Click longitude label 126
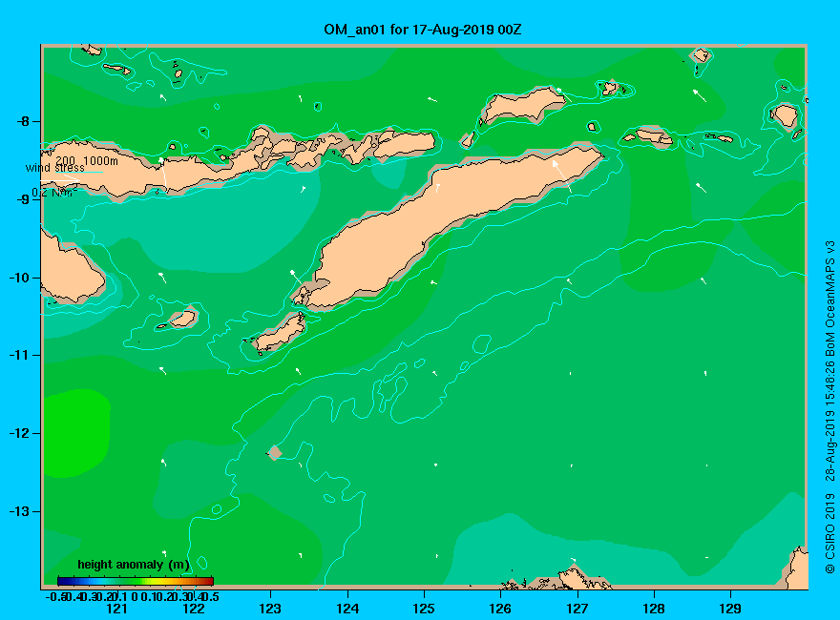 500,609
